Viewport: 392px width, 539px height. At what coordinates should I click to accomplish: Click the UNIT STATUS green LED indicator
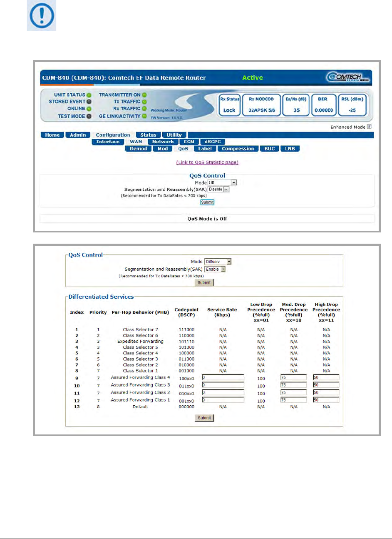pos(89,95)
